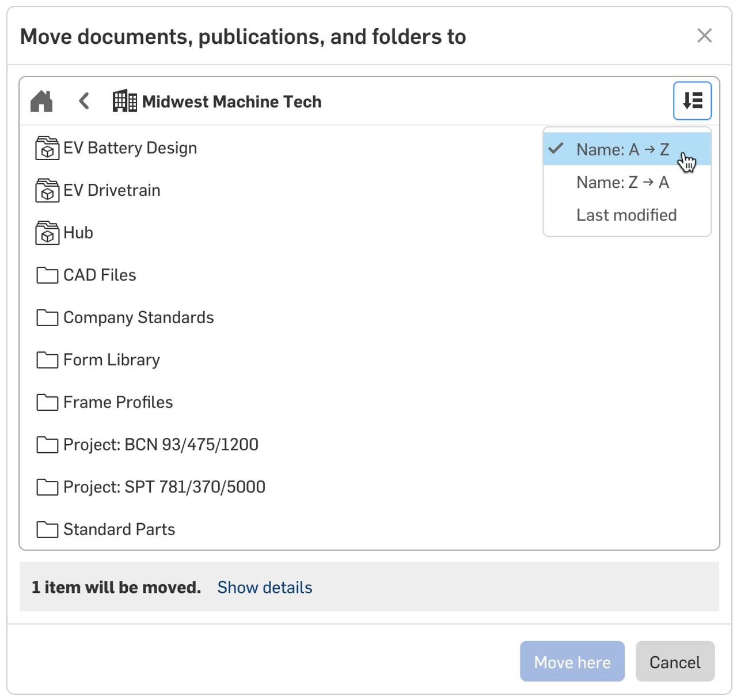Image resolution: width=737 pixels, height=700 pixels.
Task: Click the Cancel button
Action: point(675,662)
